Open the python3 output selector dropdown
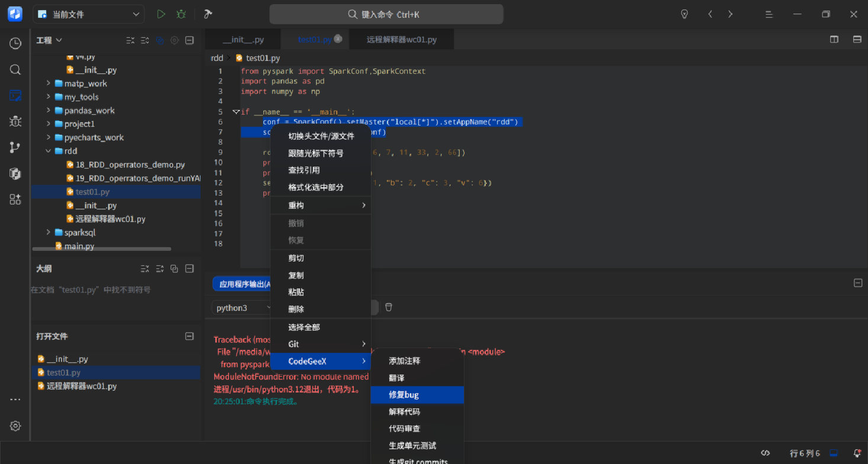 [243, 307]
